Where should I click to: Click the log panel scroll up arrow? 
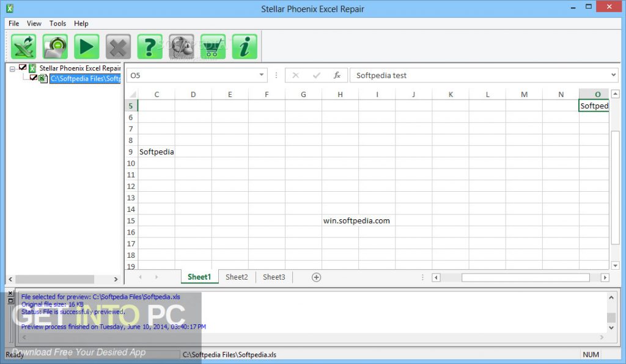(611, 297)
